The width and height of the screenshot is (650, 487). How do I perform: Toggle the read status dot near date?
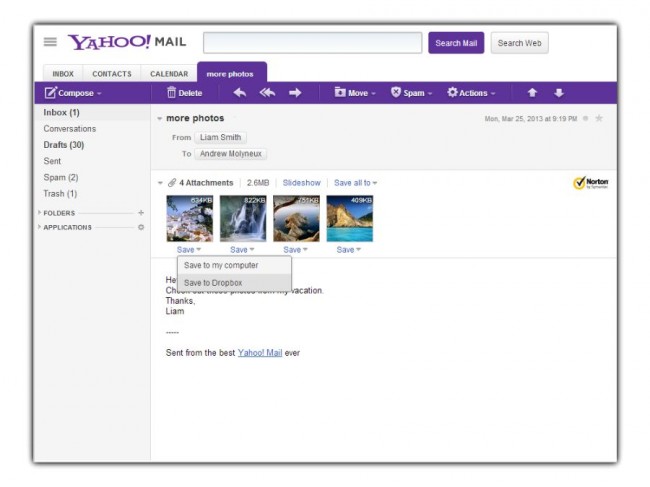click(x=585, y=119)
